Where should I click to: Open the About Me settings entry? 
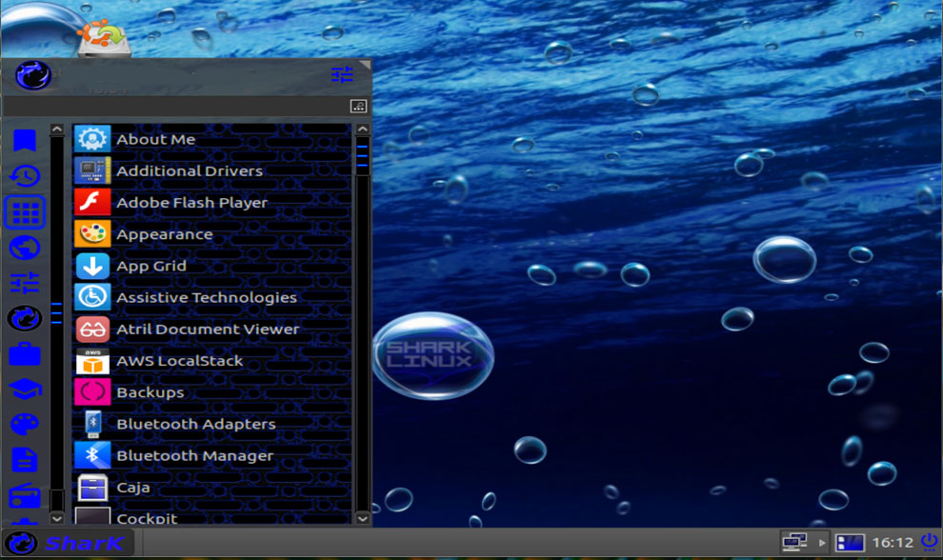(211, 139)
